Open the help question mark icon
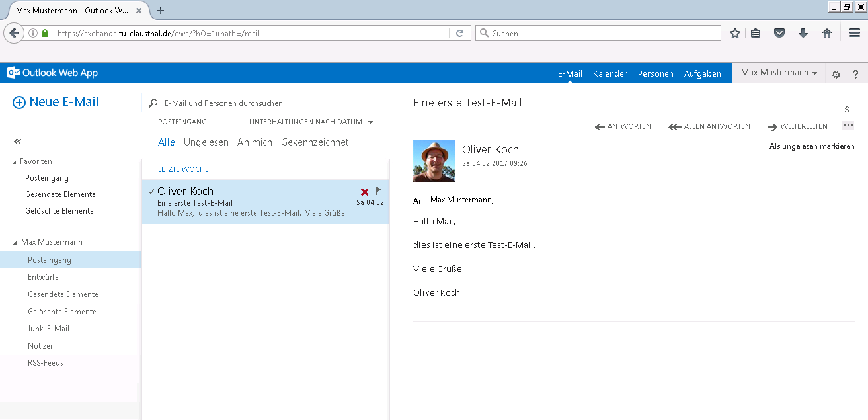 [x=855, y=74]
